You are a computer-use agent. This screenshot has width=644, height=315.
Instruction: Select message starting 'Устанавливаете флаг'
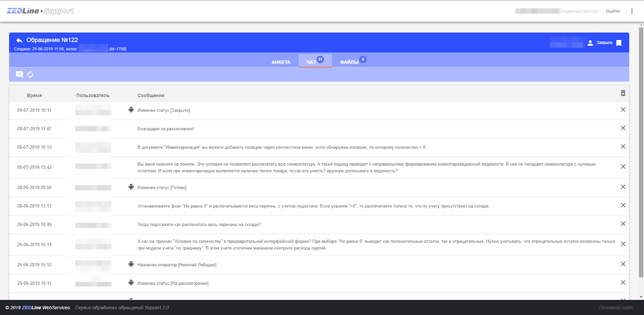tap(314, 206)
